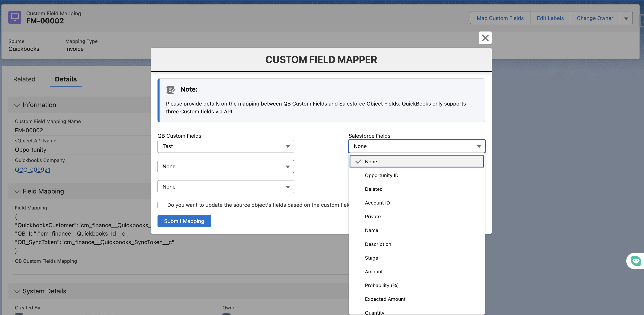This screenshot has width=644, height=315.
Task: Click the Submit Mapping button
Action: [x=184, y=221]
